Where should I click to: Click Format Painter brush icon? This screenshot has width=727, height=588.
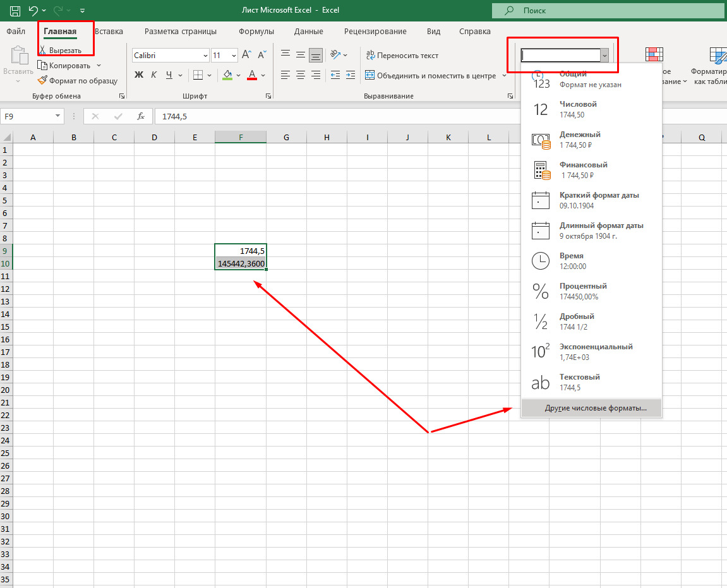point(43,81)
